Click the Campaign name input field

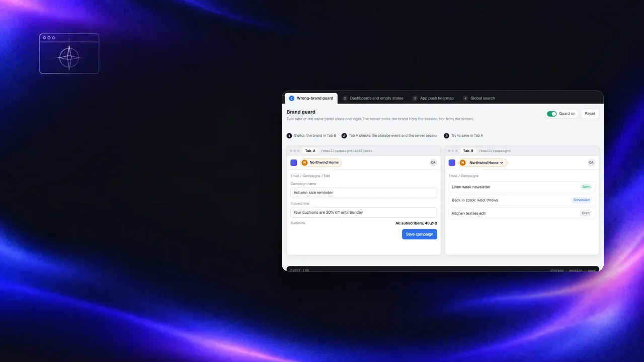click(x=364, y=193)
